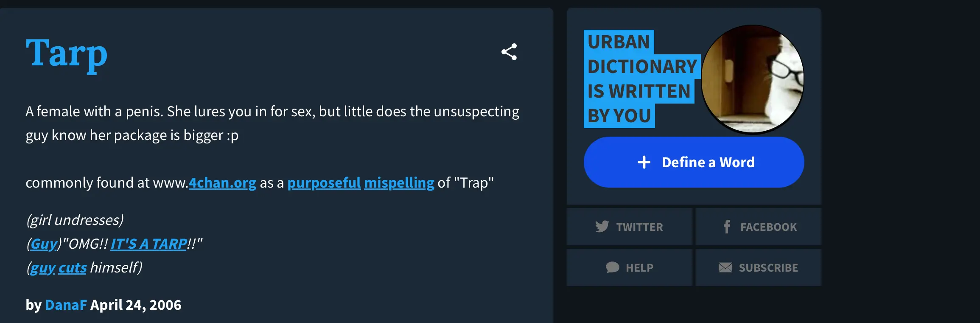Click the Facebook f icon
Image resolution: width=980 pixels, height=323 pixels.
click(727, 227)
